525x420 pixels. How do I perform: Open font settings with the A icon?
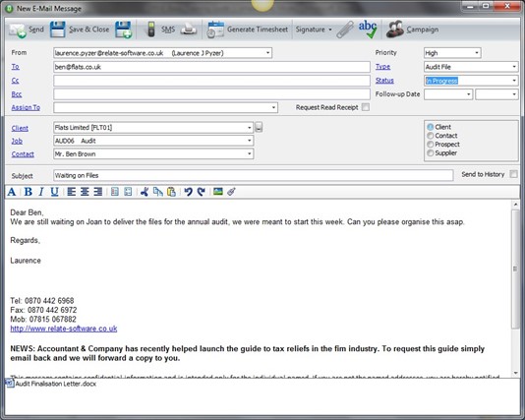tap(12, 192)
